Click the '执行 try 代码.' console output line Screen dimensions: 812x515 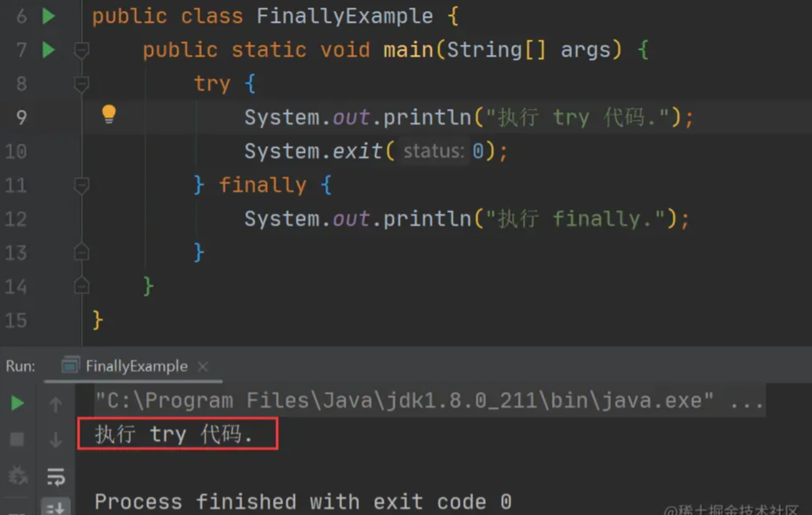173,434
